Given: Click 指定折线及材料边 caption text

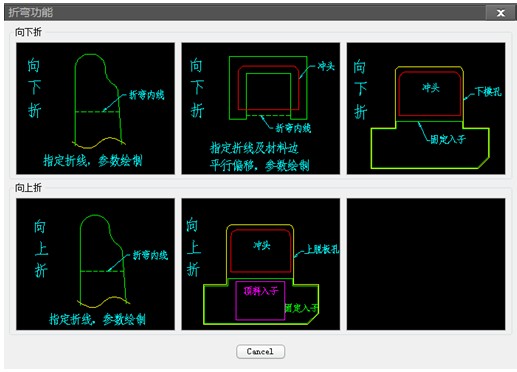Looking at the screenshot, I should coord(254,148).
